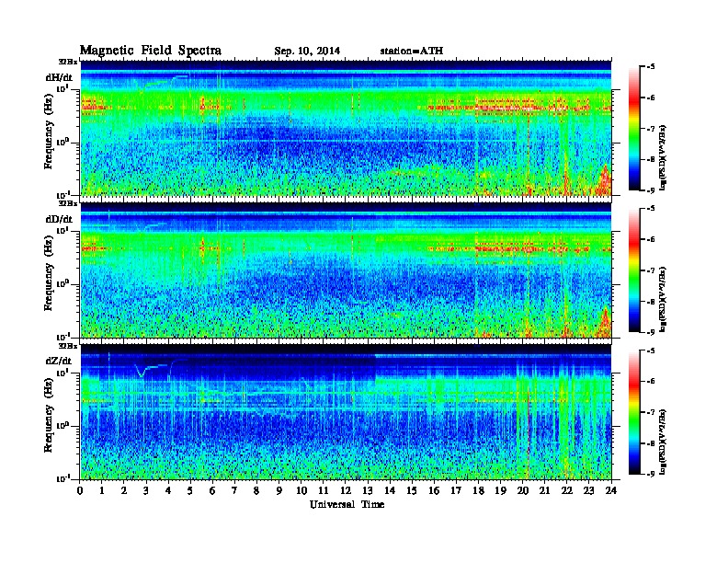Click the 'Universal Time' axis title

tap(347, 504)
